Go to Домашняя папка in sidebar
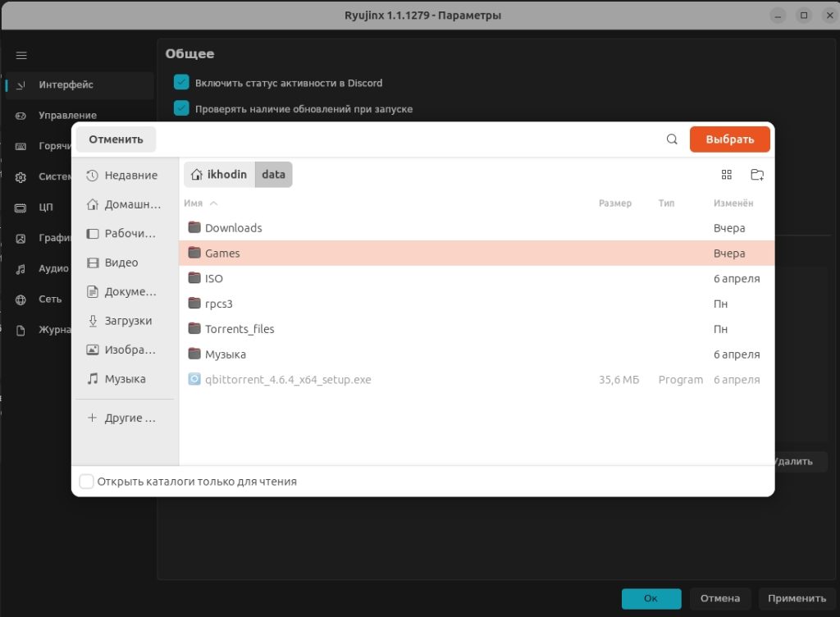Screen dimensions: 840x617 (x=125, y=204)
